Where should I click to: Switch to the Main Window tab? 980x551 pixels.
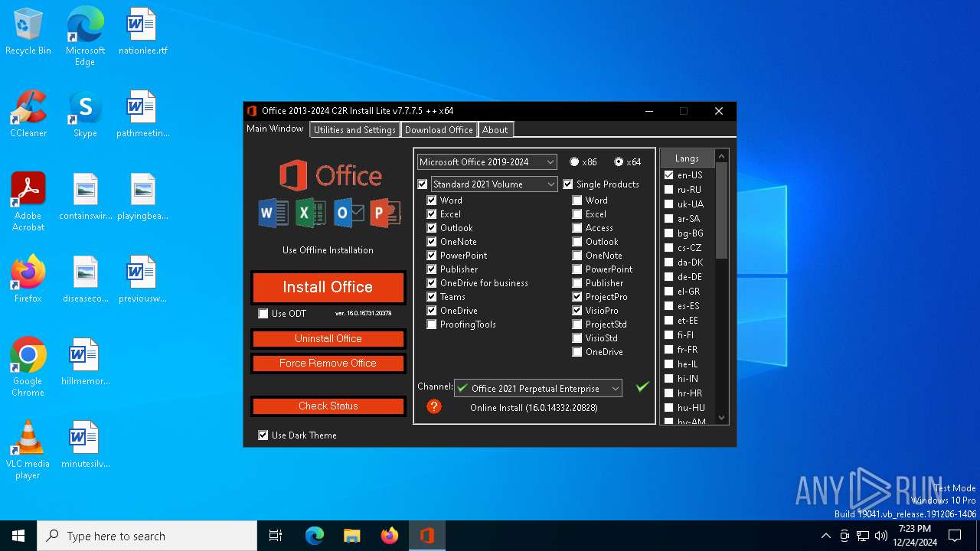(275, 129)
